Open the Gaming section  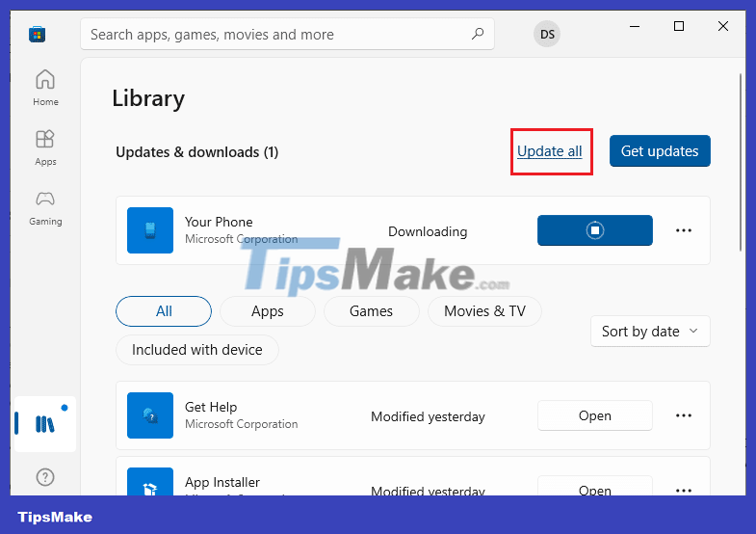pyautogui.click(x=45, y=208)
